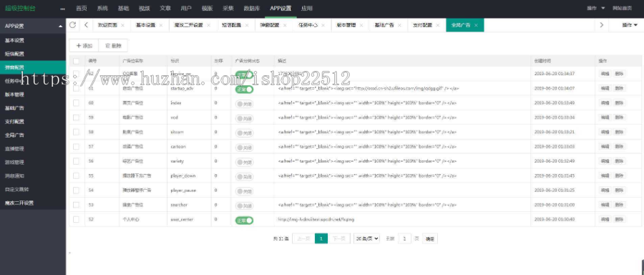Select 全局广告 in the sidebar

(x=33, y=135)
